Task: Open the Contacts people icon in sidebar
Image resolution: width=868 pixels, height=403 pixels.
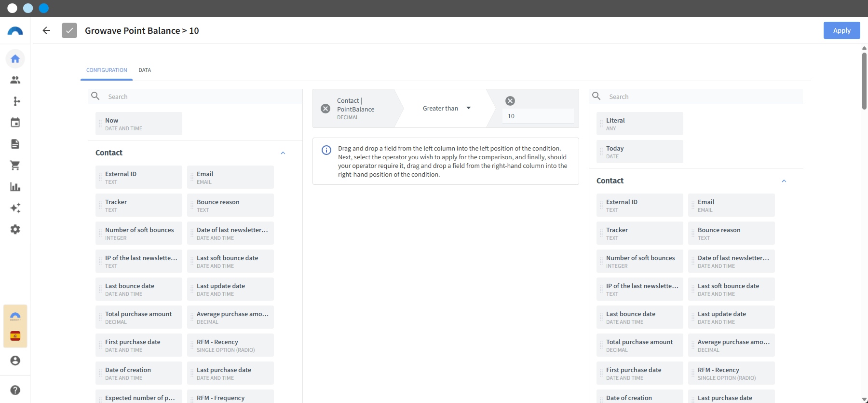Action: [x=15, y=80]
